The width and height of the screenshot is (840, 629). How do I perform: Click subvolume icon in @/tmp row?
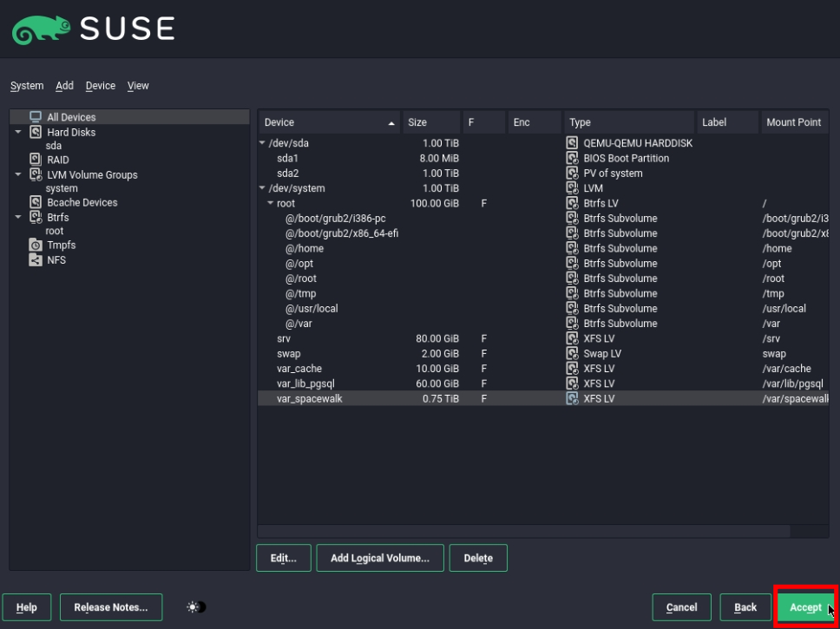coord(573,293)
